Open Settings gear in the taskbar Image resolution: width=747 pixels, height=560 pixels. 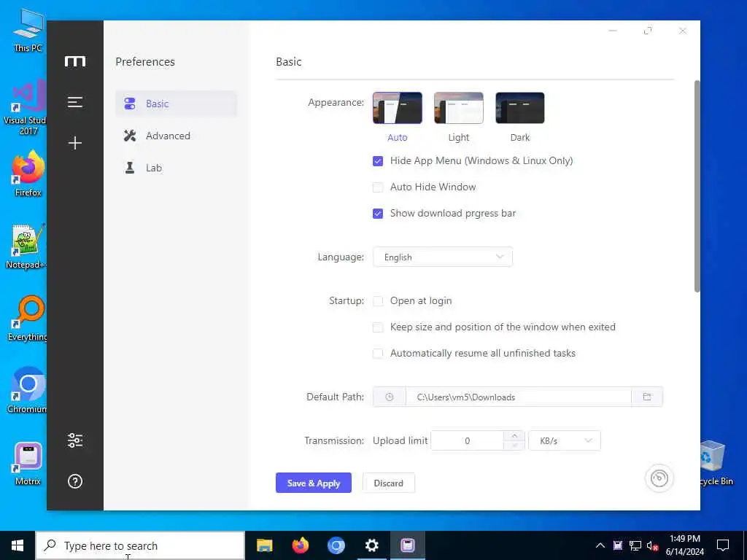coord(371,545)
